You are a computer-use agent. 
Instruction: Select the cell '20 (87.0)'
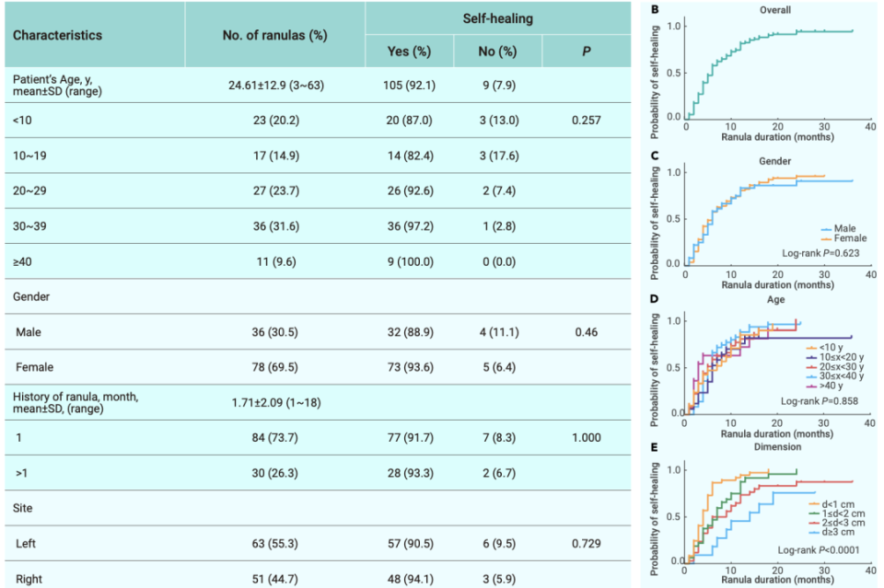coord(409,121)
